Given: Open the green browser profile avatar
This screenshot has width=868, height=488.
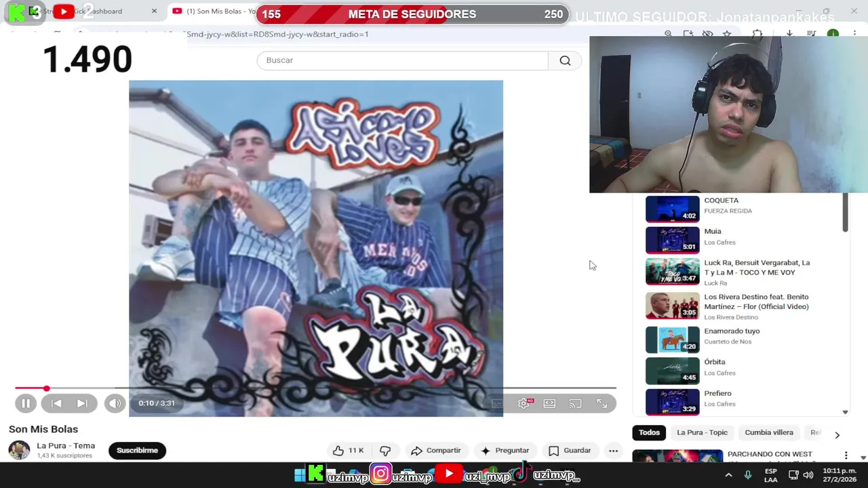Looking at the screenshot, I should coord(833,33).
